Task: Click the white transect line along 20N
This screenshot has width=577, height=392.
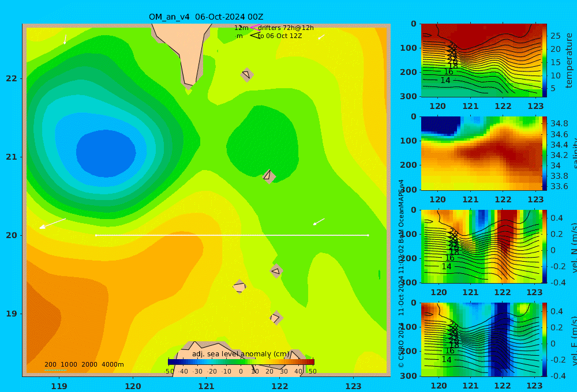Action: point(232,235)
